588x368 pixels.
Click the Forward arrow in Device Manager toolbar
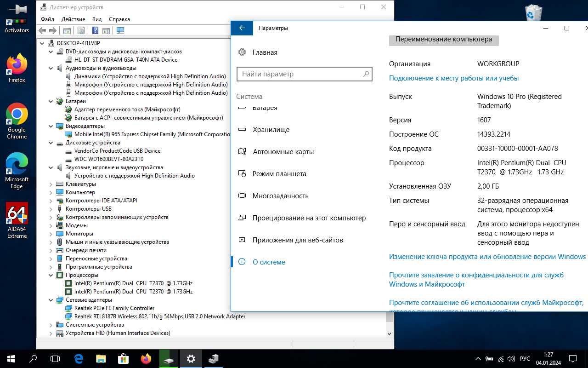click(53, 31)
